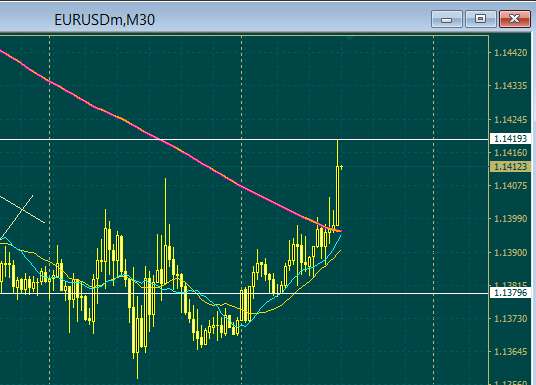Select the magenta long-period moving average line
Image resolution: width=536 pixels, height=385 pixels.
pos(137,127)
